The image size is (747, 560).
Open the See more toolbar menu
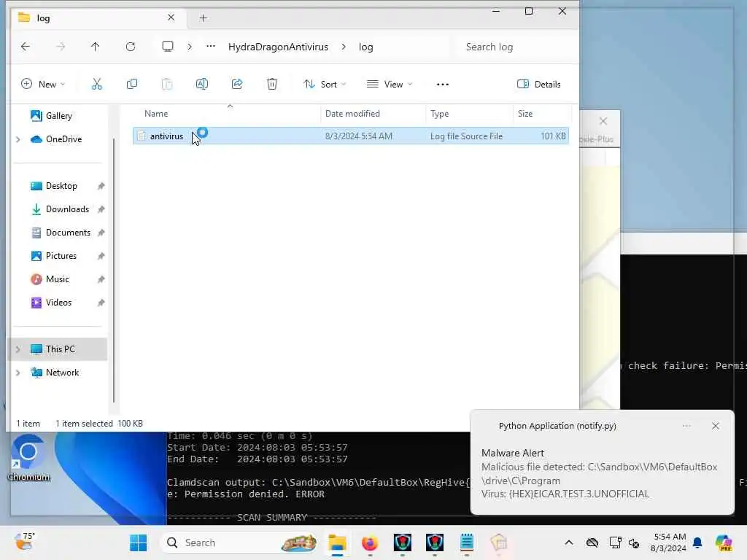443,85
